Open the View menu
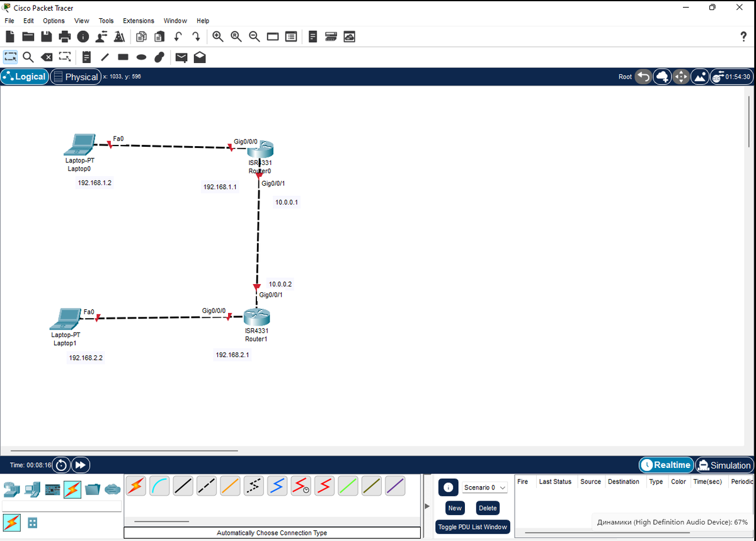Screen dimensions: 756x541 (82, 21)
